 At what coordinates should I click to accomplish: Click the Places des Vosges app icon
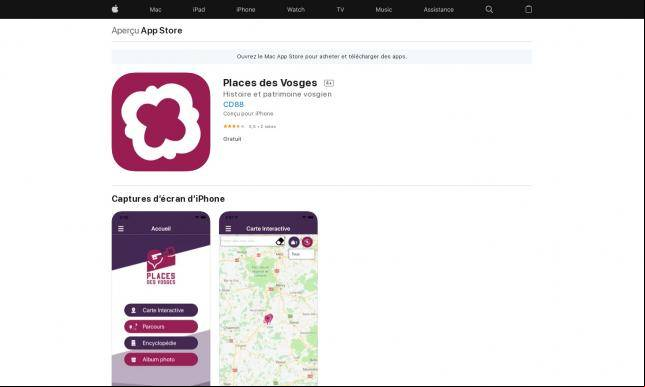[x=161, y=122]
